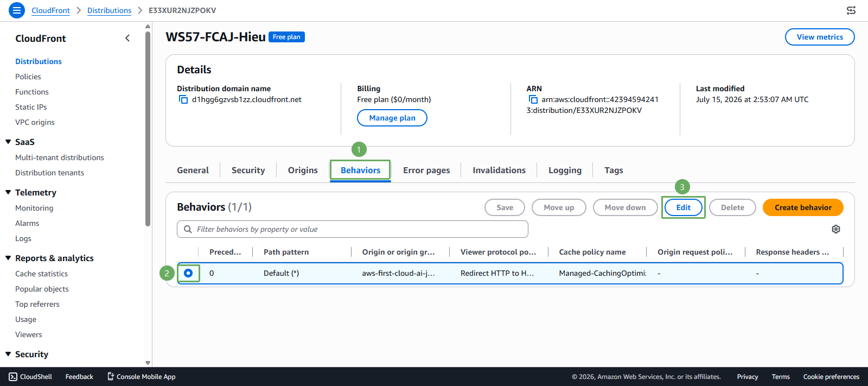The image size is (868, 386).
Task: Collapse the SaaS navigation section
Action: click(x=8, y=142)
